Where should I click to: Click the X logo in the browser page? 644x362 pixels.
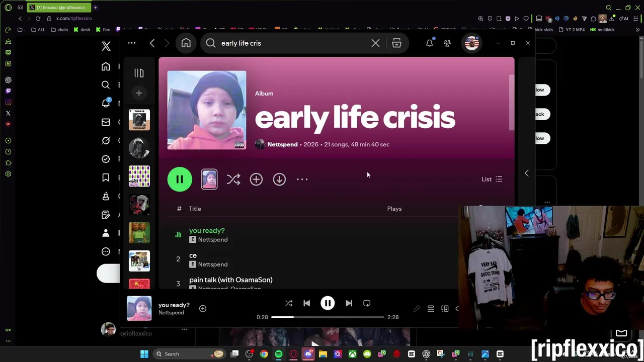point(106,46)
